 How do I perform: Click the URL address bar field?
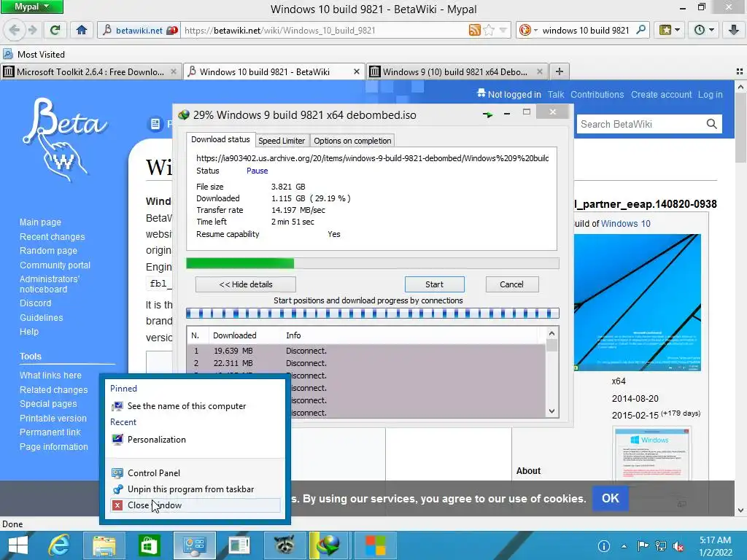[324, 31]
